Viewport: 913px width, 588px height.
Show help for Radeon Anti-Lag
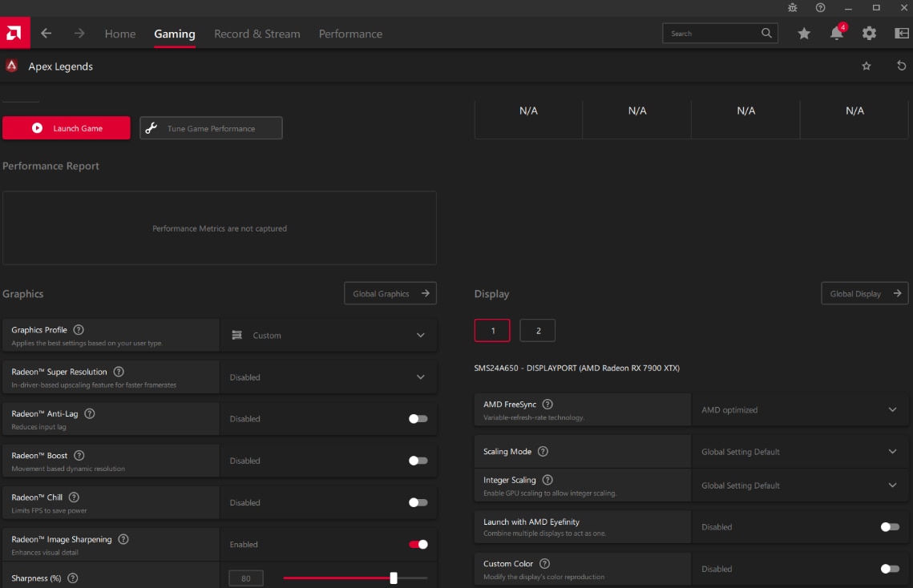90,413
